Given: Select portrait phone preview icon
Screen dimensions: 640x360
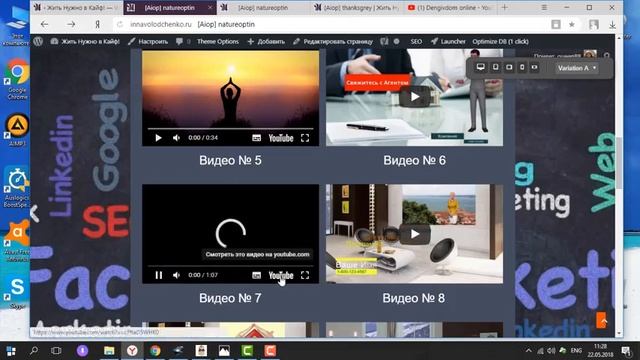Looking at the screenshot, I should point(522,67).
